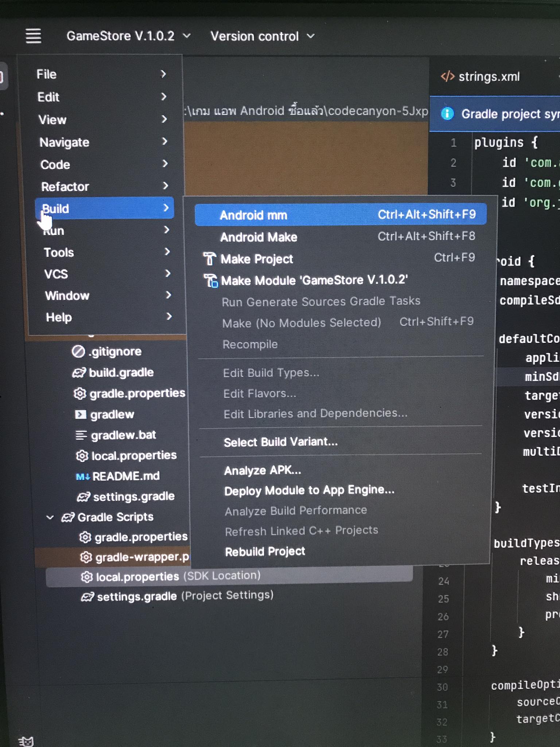The image size is (560, 747).
Task: Expand the Tools submenu arrow
Action: point(167,251)
